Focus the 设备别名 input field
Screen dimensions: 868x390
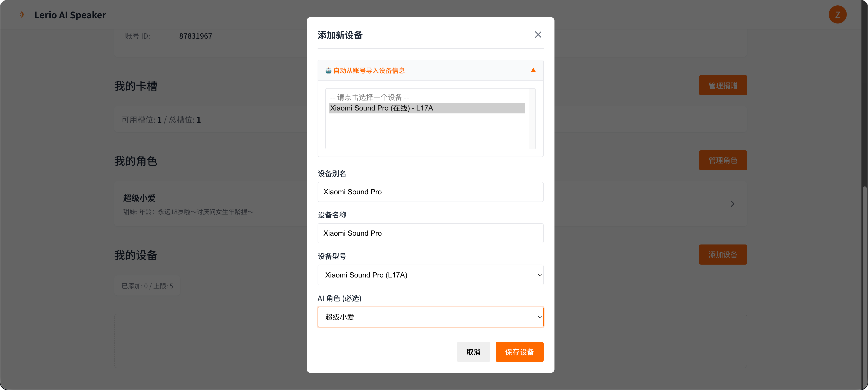click(x=430, y=192)
